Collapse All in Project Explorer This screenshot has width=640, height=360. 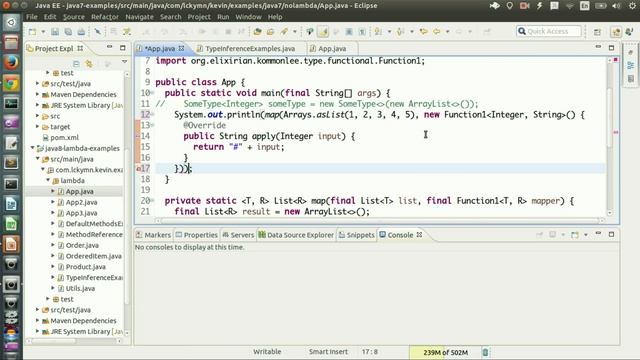click(x=76, y=63)
